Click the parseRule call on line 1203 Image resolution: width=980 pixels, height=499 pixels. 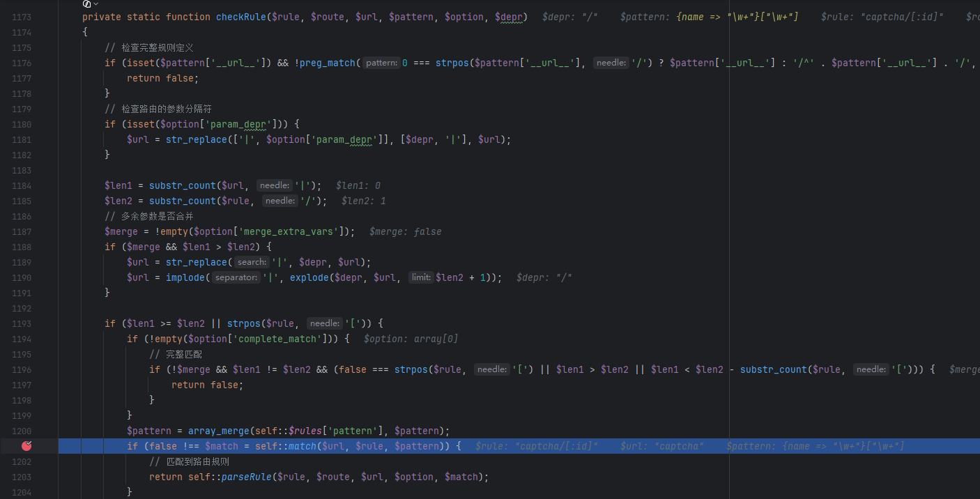click(246, 477)
